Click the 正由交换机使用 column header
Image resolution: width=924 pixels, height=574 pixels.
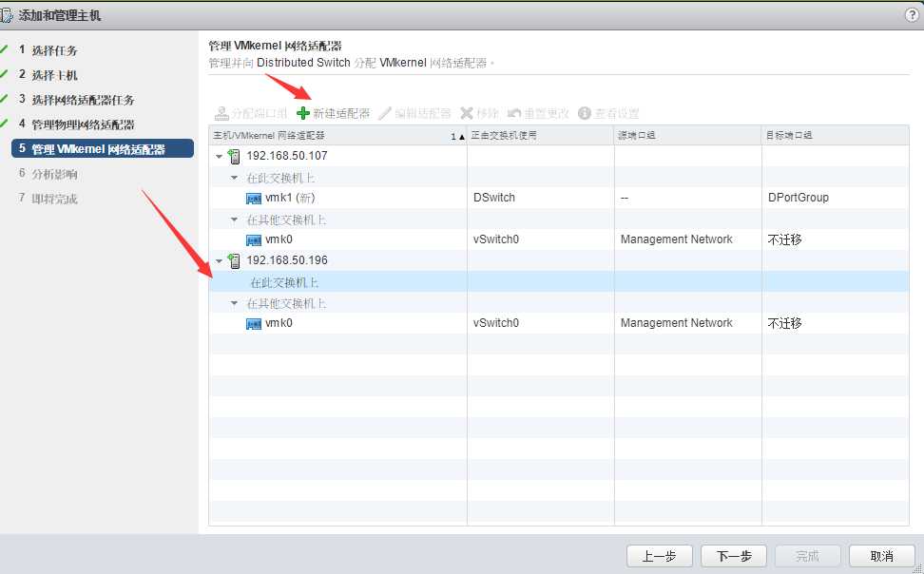[540, 136]
